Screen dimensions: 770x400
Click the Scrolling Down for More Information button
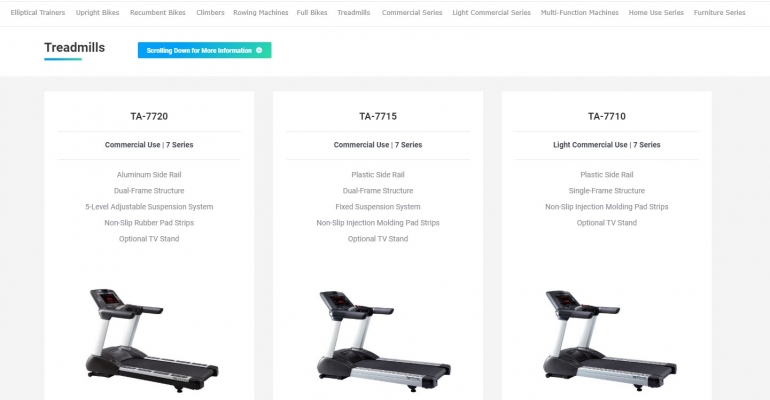(204, 50)
